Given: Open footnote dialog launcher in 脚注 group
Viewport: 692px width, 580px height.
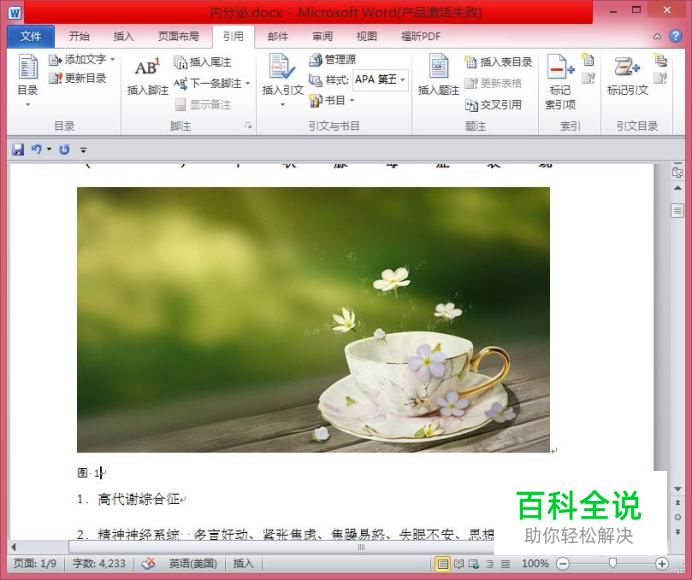Looking at the screenshot, I should tap(248, 125).
